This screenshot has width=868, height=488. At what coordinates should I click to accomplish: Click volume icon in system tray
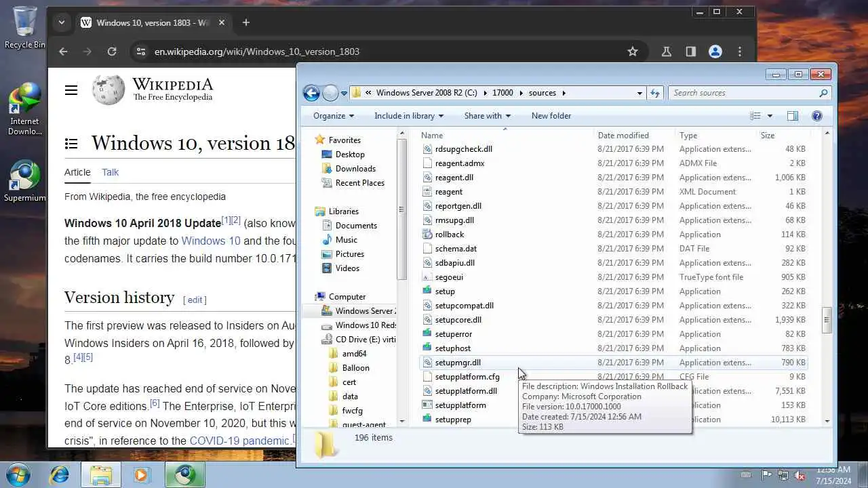coord(800,475)
